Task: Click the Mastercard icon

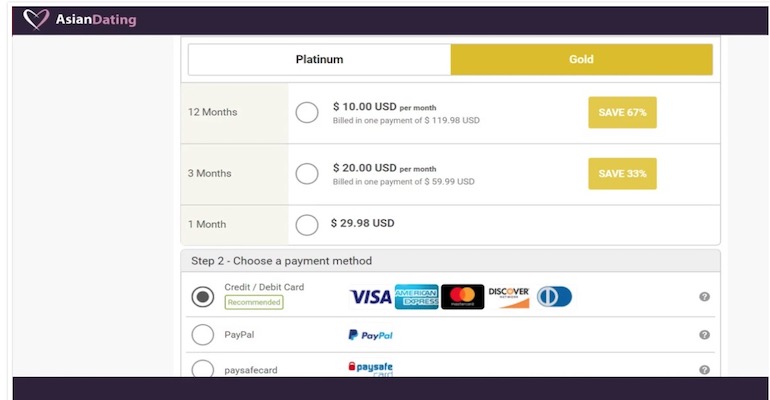Action: [462, 297]
